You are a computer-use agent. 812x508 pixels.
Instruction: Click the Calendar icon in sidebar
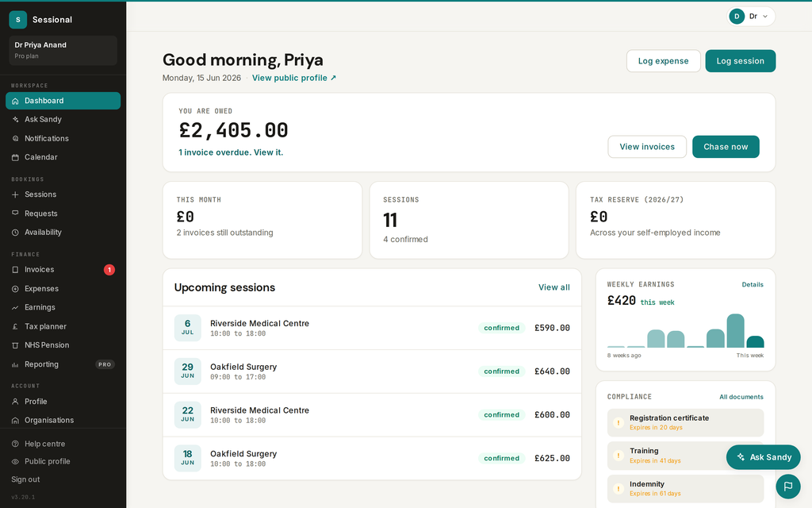click(15, 157)
